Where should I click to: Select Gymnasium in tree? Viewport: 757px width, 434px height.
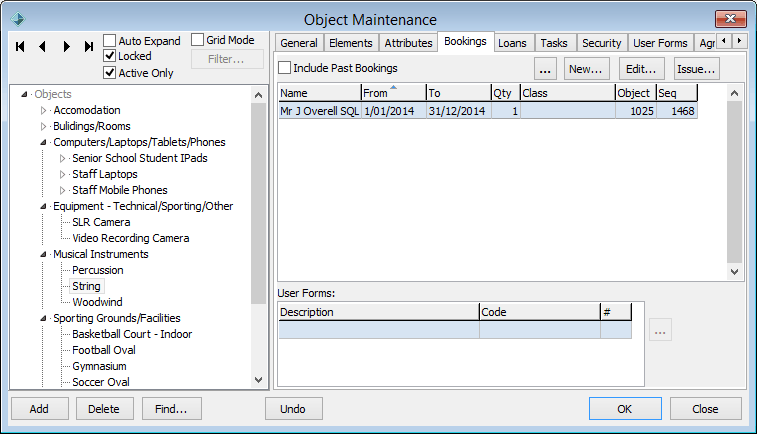(x=99, y=366)
